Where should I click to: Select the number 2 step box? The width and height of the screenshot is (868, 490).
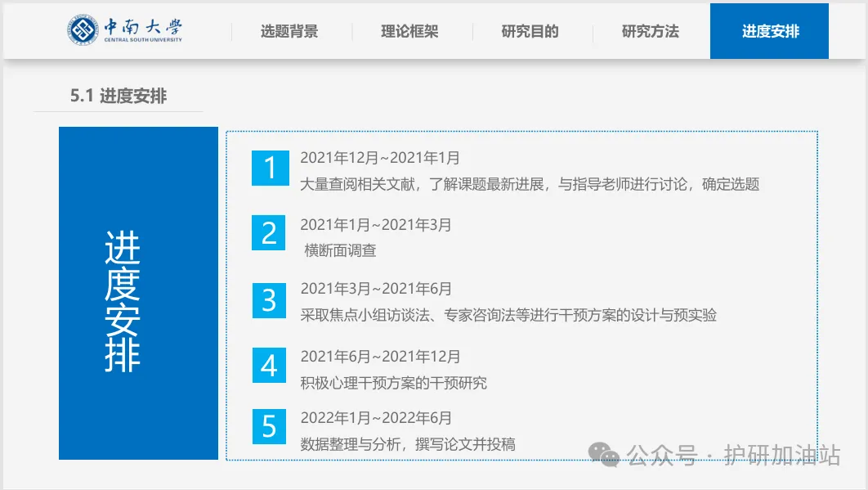point(268,233)
